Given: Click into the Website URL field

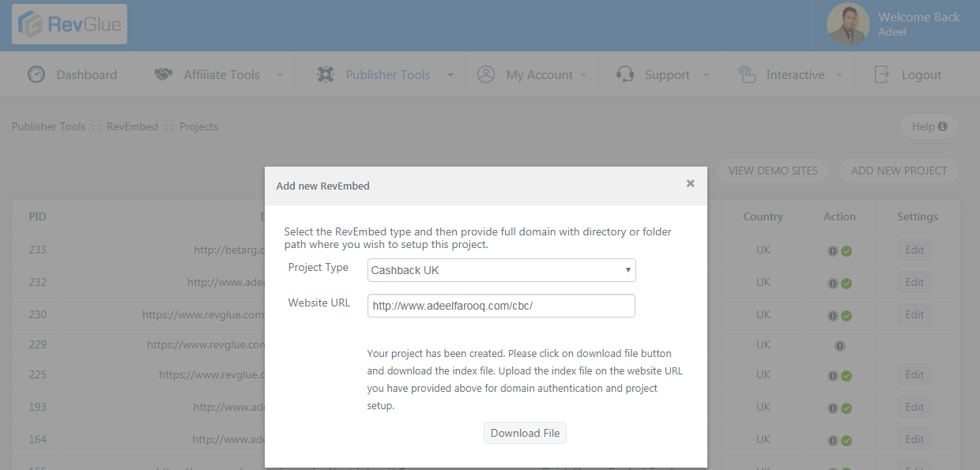Looking at the screenshot, I should 501,306.
